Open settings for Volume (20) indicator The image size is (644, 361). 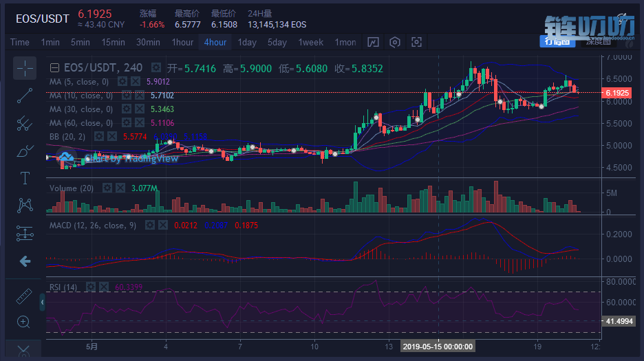pos(107,188)
